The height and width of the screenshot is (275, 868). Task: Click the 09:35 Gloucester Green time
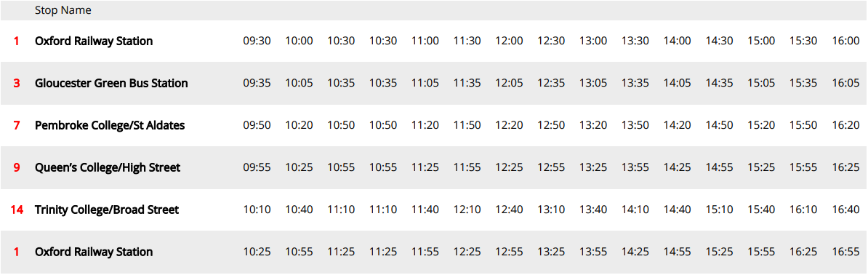(257, 83)
